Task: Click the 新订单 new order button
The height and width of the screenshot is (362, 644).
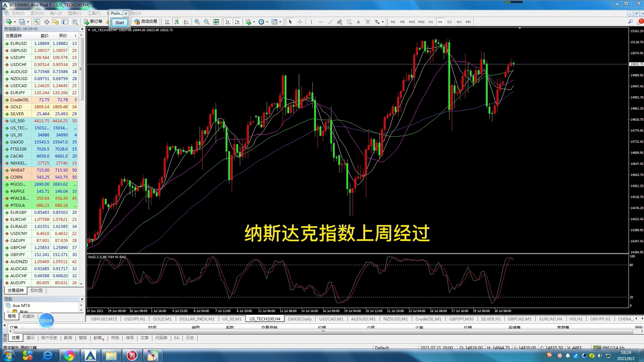Action: 93,21
